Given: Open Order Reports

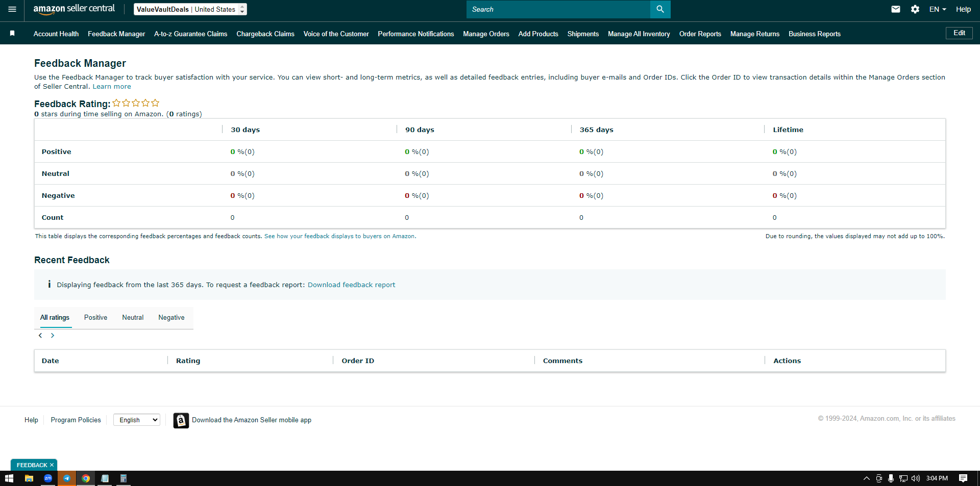Looking at the screenshot, I should coord(700,34).
